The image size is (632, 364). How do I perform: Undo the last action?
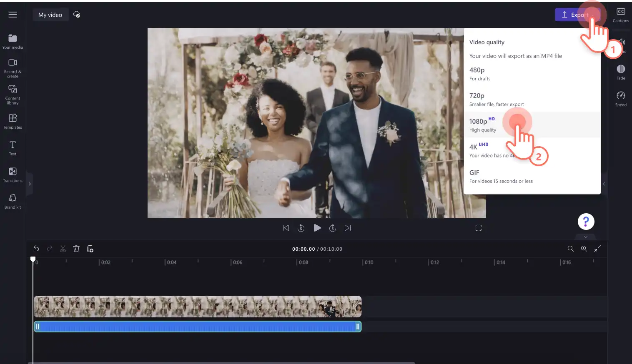36,249
